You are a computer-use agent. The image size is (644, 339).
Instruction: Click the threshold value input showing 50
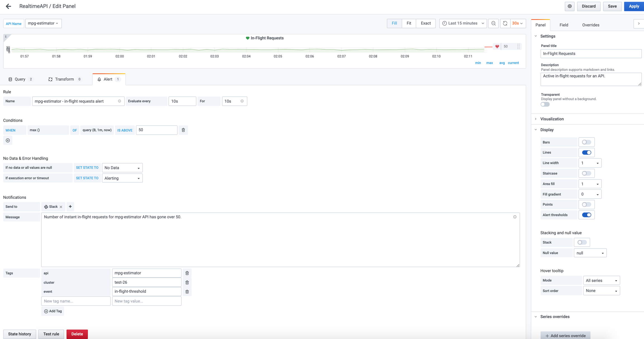156,130
